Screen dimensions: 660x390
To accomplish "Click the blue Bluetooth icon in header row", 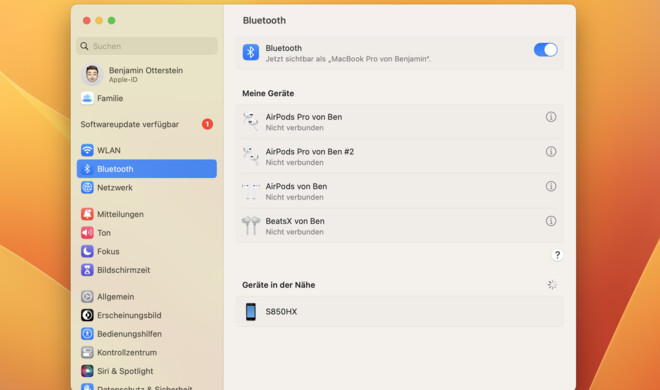I will click(x=251, y=53).
